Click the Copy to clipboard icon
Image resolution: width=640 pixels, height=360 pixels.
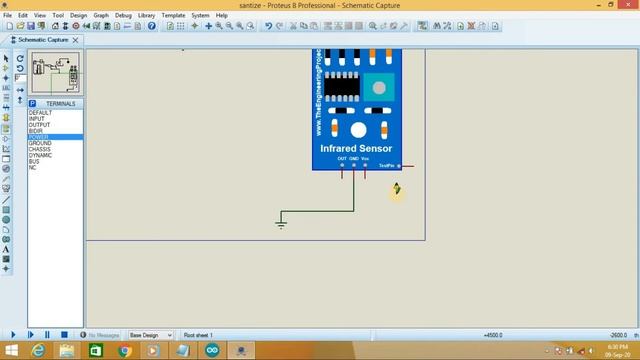304,26
